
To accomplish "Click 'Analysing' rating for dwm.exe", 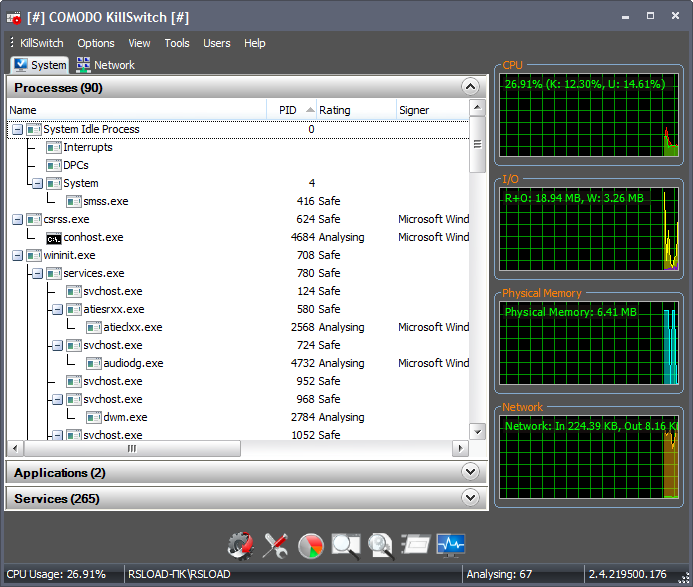I will [342, 417].
